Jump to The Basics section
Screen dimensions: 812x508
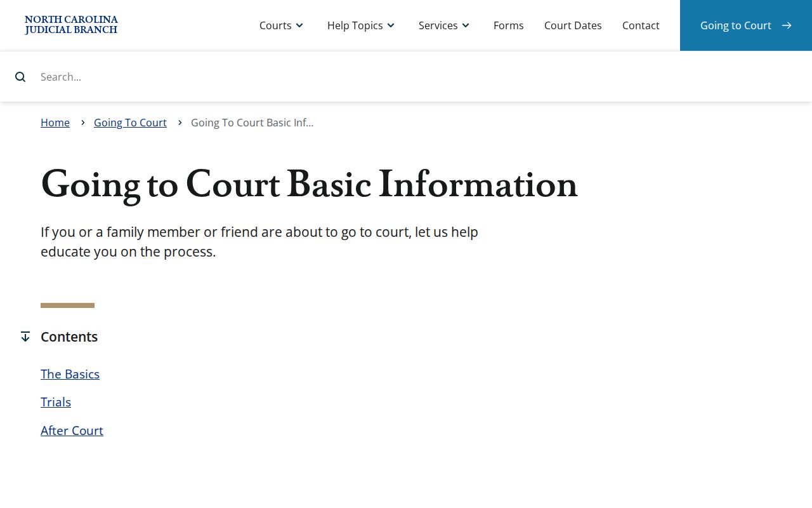pos(70,374)
